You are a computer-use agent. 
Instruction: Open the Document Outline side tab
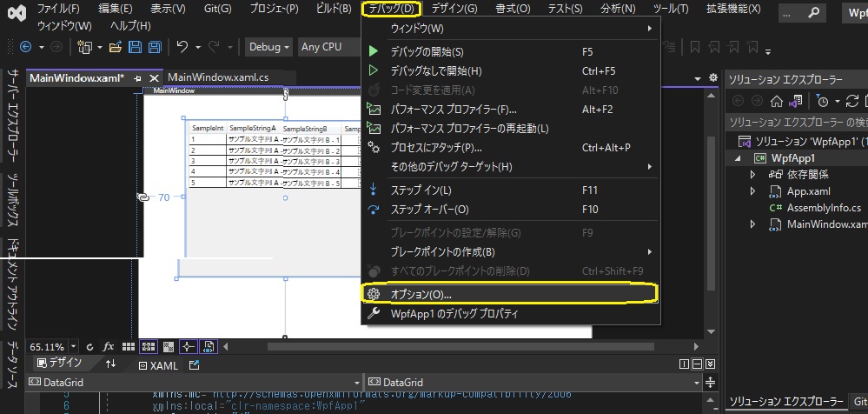coord(15,285)
